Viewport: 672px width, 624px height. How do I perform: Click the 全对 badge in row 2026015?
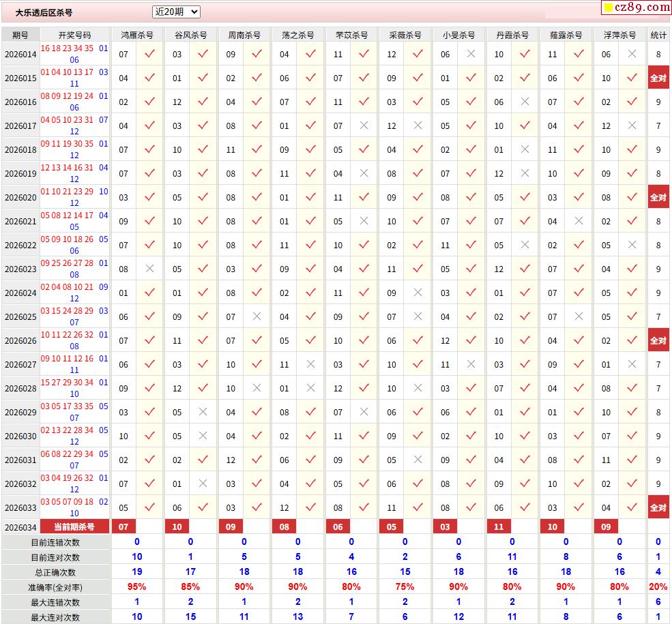coord(658,78)
